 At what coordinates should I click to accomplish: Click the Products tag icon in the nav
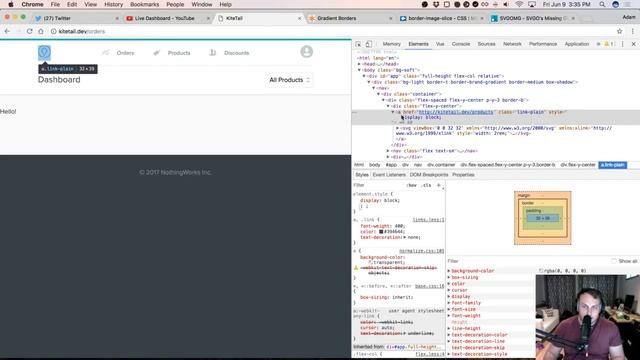click(x=156, y=53)
